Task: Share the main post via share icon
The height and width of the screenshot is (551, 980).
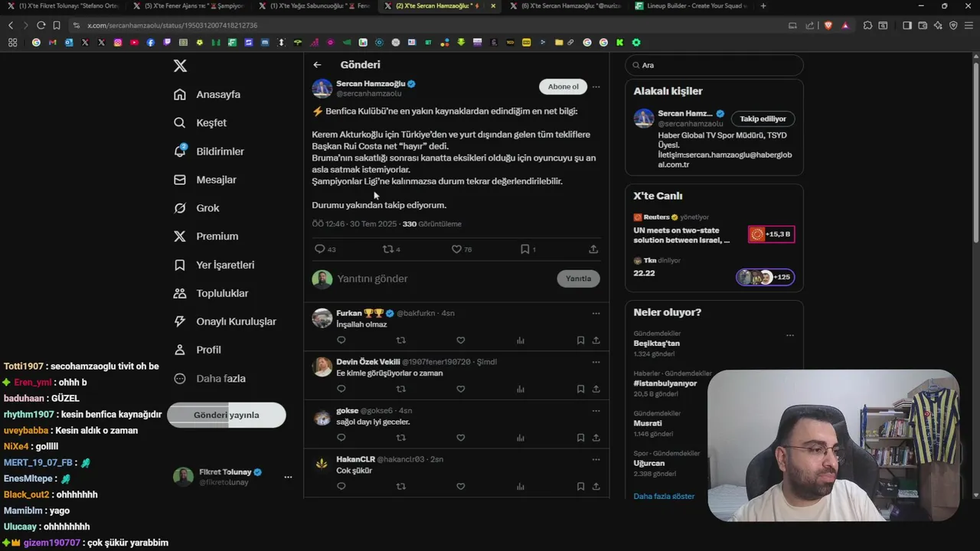Action: pyautogui.click(x=593, y=249)
